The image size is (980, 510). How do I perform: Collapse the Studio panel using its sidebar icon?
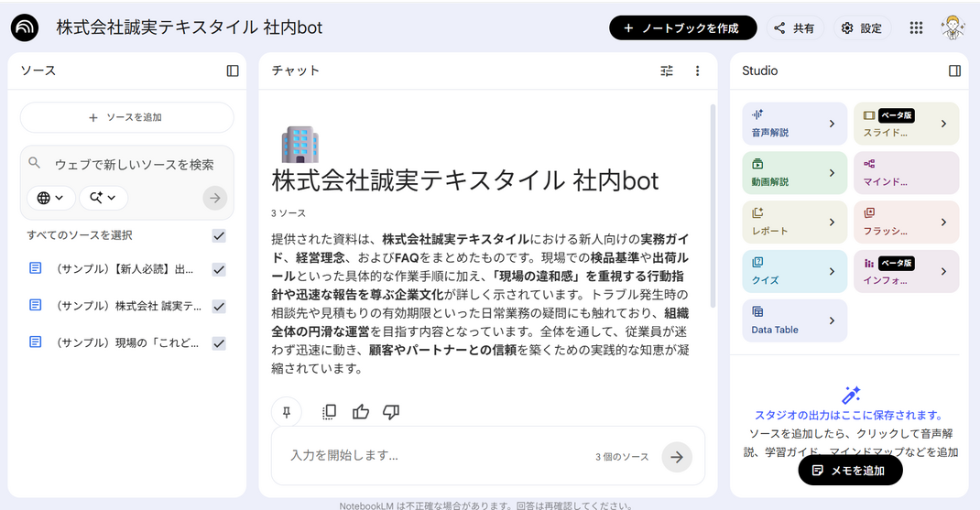pyautogui.click(x=954, y=71)
